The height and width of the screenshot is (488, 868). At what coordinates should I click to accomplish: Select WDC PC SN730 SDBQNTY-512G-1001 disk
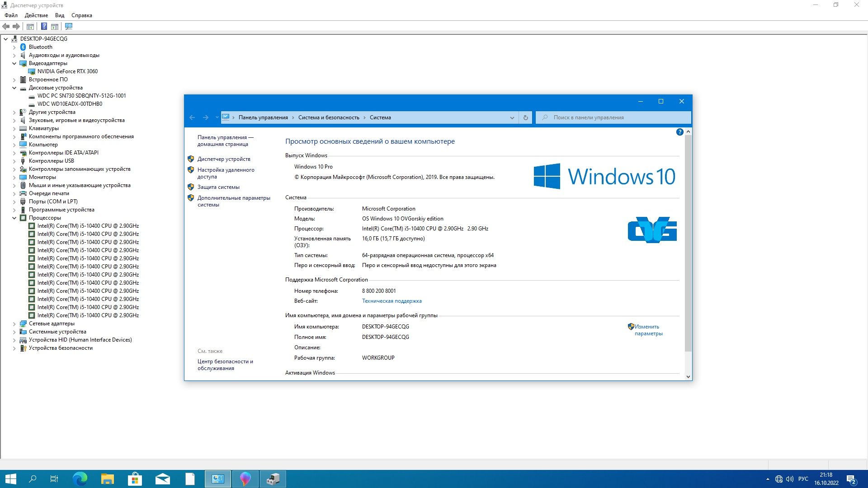tap(81, 96)
